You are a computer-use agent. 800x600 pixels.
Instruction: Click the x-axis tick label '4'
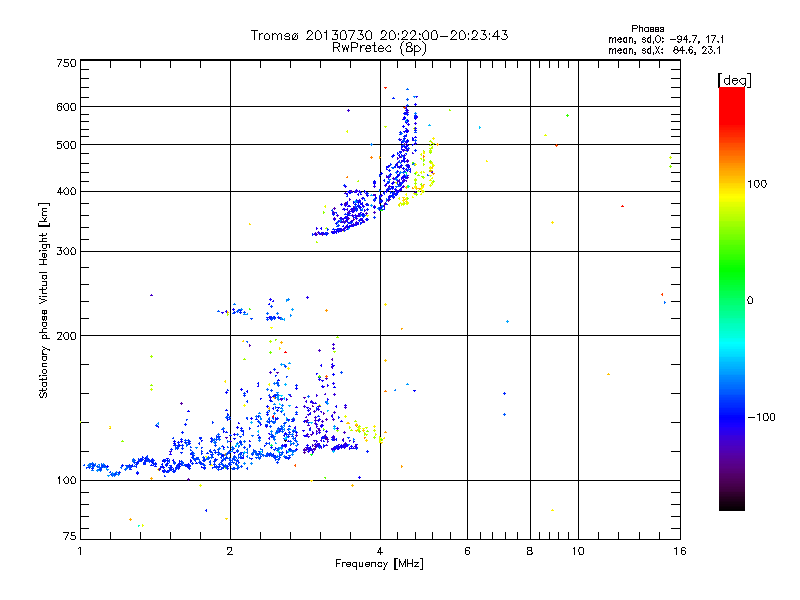point(380,551)
